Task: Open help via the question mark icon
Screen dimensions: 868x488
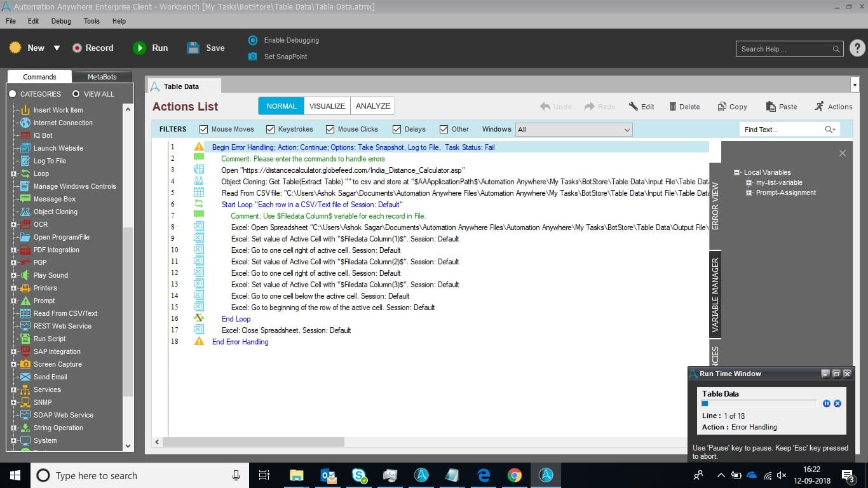Action: pyautogui.click(x=857, y=48)
